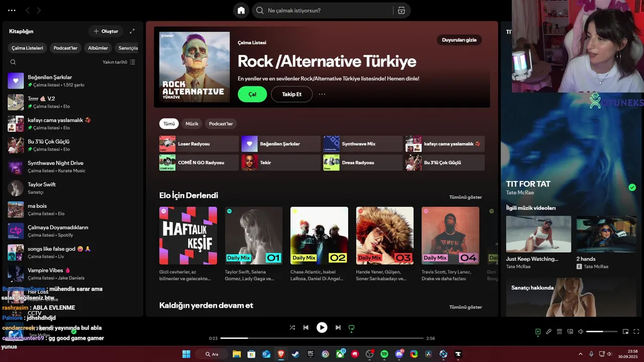
Task: Search within Kitaplığın library
Action: point(13,62)
